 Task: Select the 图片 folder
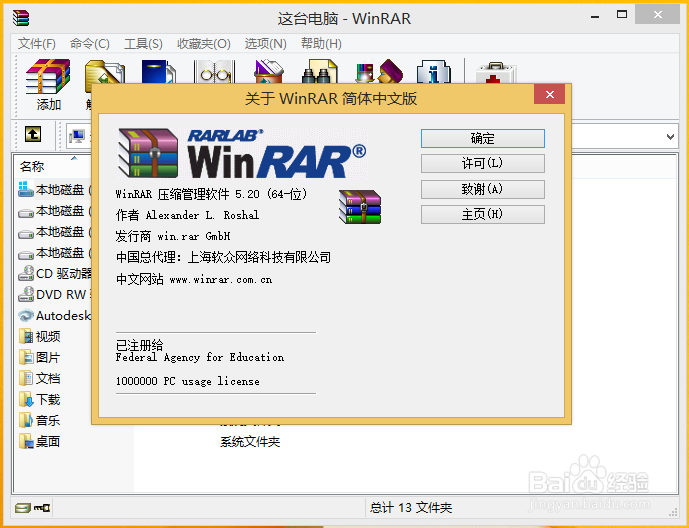click(x=40, y=358)
